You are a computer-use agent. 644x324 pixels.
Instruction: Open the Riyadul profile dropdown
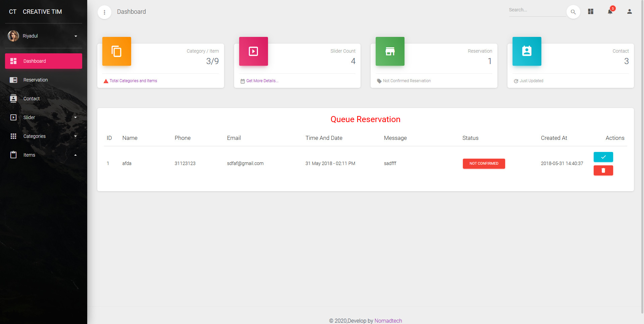pyautogui.click(x=43, y=36)
